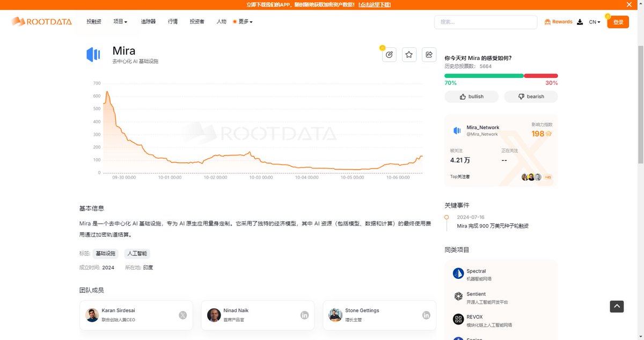Click the 人工智能 tag
Viewport: 644px width, 340px height.
point(137,253)
